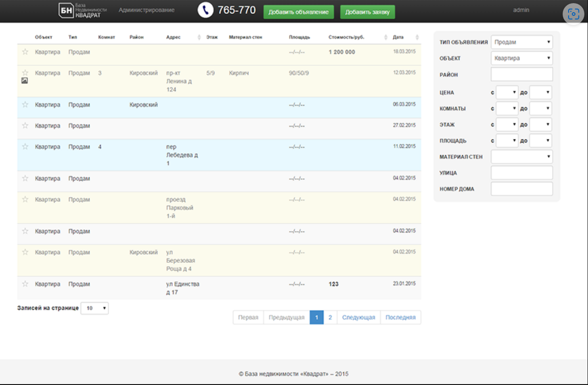Expand the Этаж 'с' dropdown

point(507,124)
